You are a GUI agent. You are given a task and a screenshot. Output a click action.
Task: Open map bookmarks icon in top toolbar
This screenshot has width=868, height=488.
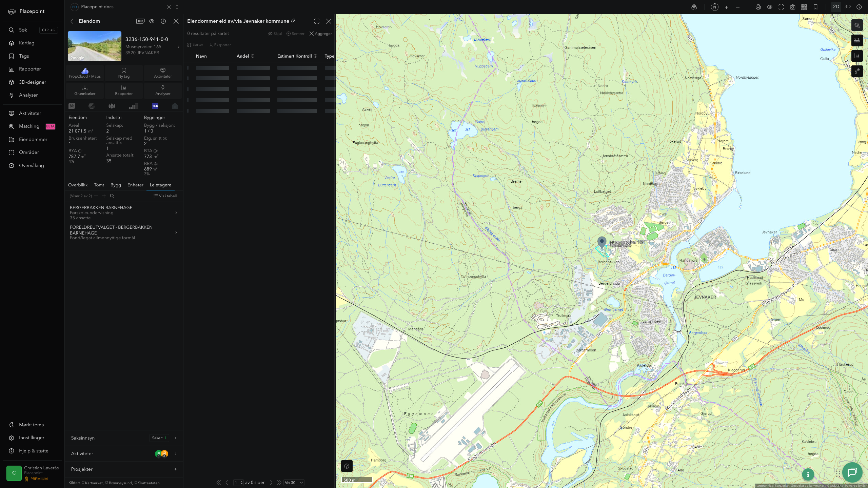815,7
